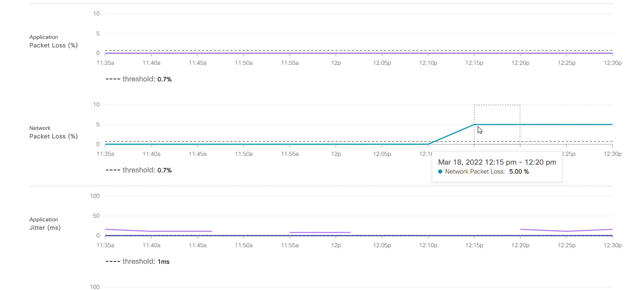Click the dashed threshold legend under Network Packet Loss
The width and height of the screenshot is (644, 290).
coord(138,170)
